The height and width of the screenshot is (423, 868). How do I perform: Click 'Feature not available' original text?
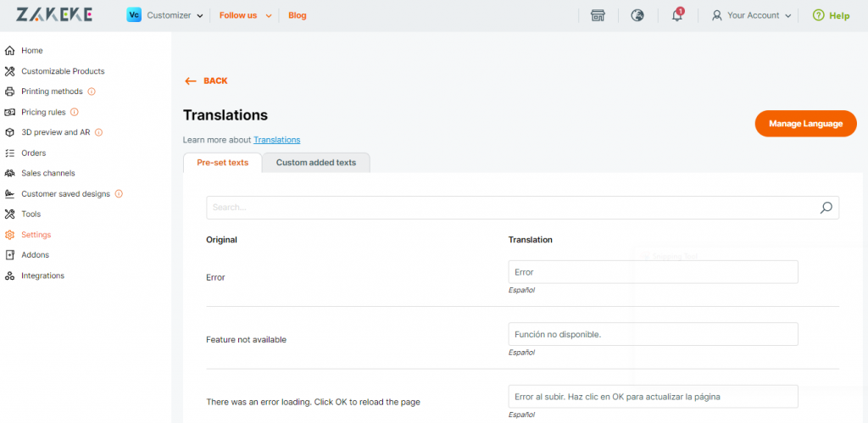click(x=247, y=340)
